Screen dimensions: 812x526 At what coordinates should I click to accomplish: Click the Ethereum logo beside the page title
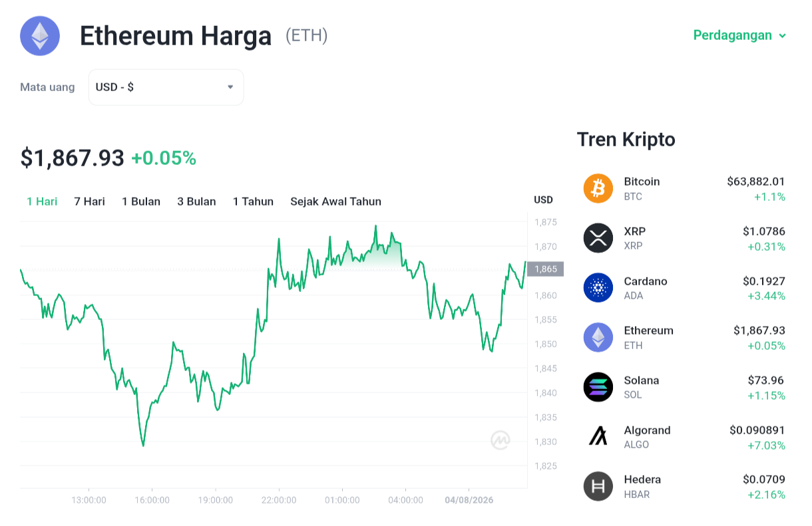(40, 35)
